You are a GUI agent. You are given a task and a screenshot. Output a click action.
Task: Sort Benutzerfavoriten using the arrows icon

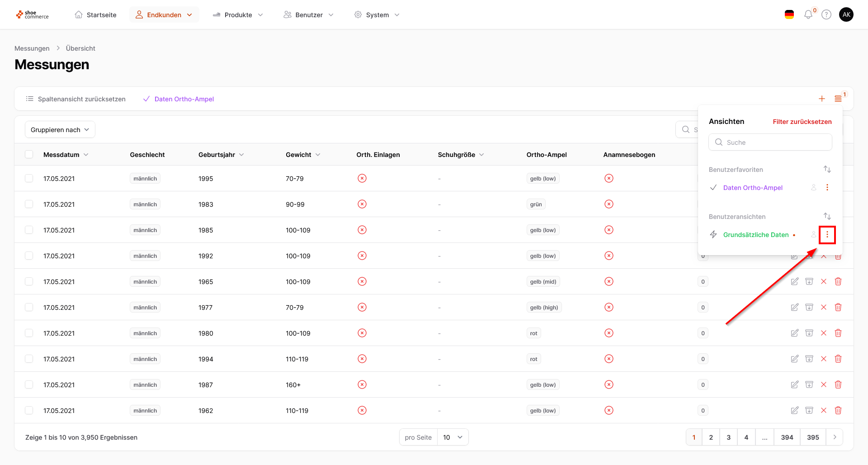point(827,170)
